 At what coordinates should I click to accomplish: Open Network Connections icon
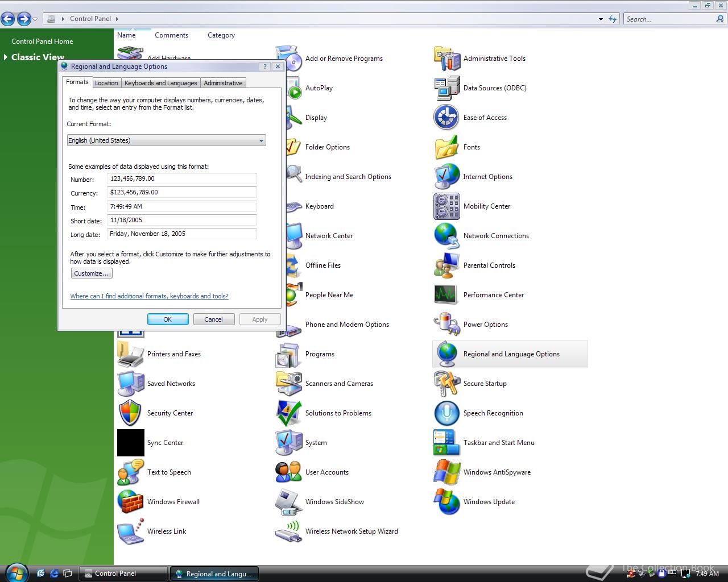tap(447, 236)
